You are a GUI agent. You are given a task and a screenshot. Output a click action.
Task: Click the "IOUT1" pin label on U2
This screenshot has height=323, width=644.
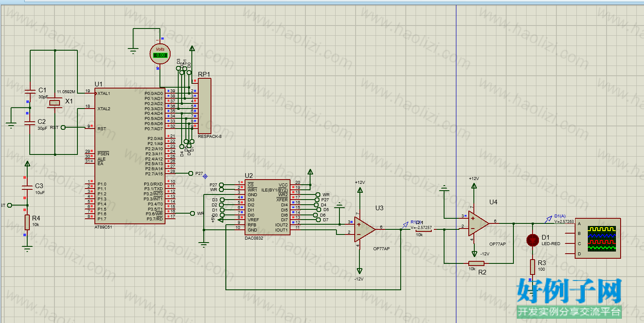pos(281,230)
